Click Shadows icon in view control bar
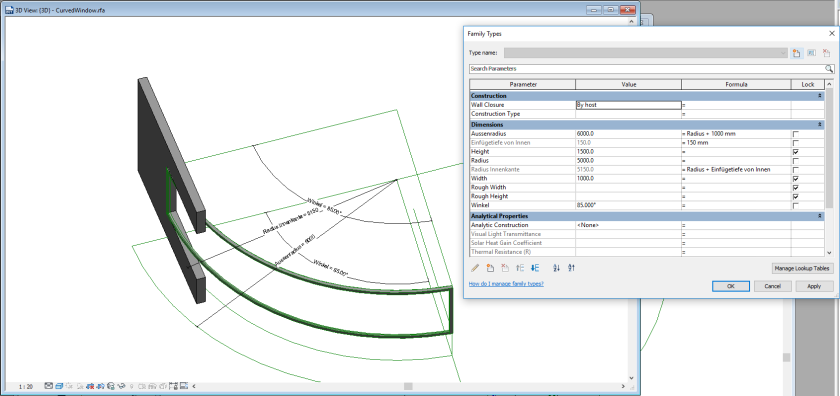This screenshot has height=396, width=840. 80,386
